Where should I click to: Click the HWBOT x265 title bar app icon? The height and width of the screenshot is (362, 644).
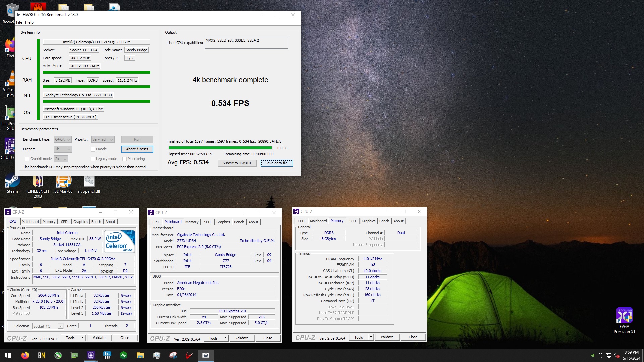[x=19, y=15]
